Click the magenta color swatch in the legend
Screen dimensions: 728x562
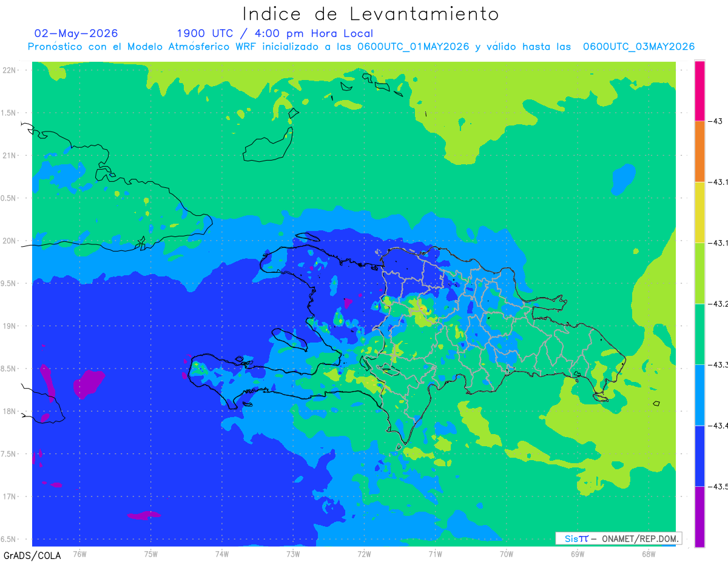[699, 90]
